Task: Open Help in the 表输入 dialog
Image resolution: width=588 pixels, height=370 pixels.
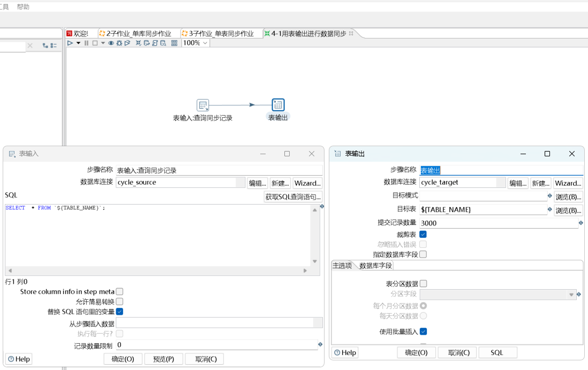Action: [x=19, y=359]
